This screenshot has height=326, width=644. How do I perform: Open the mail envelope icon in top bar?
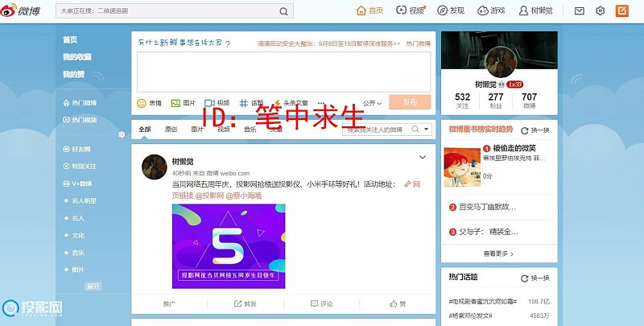point(580,11)
